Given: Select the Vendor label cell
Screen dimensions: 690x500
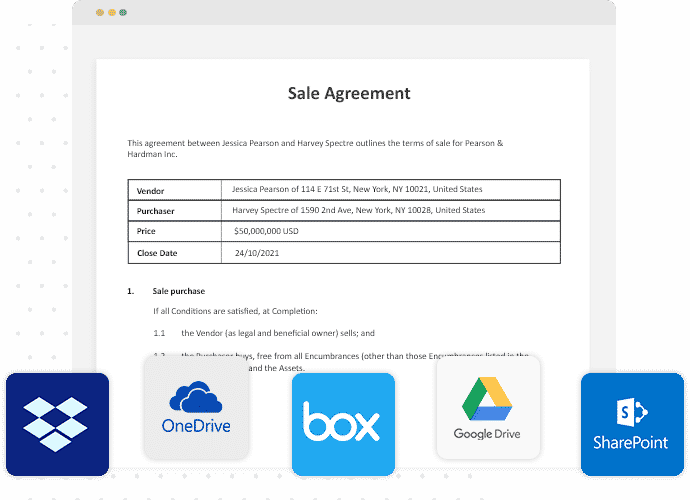Looking at the screenshot, I should click(175, 190).
